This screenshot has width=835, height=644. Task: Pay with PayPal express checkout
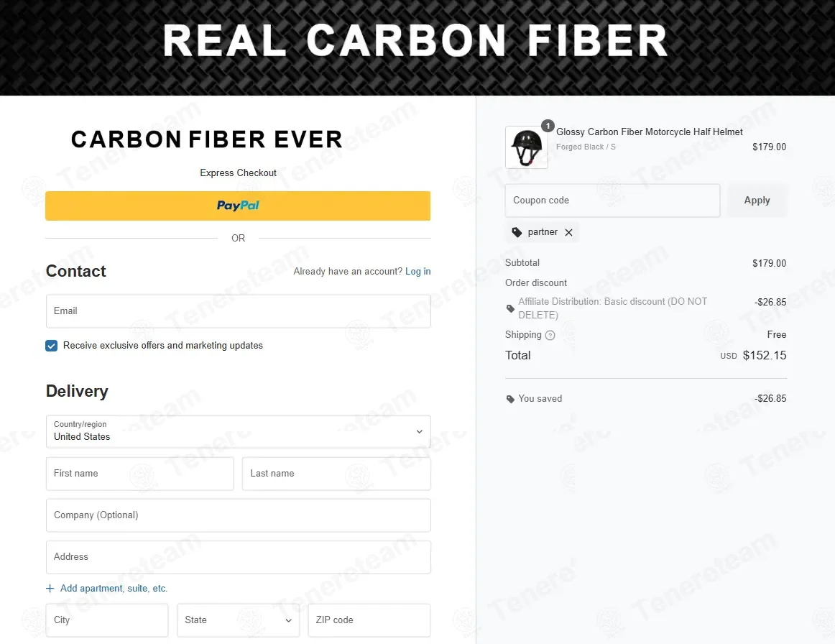tap(238, 206)
